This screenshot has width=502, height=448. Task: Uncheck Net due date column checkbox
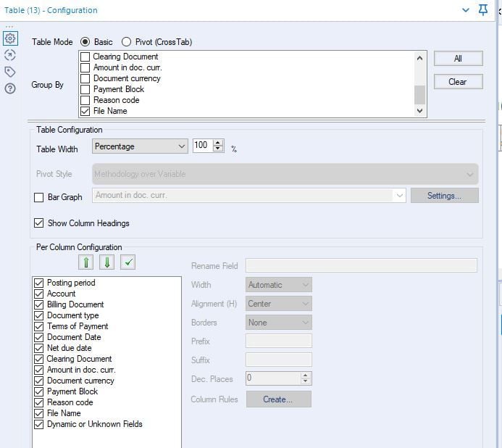[x=38, y=349]
